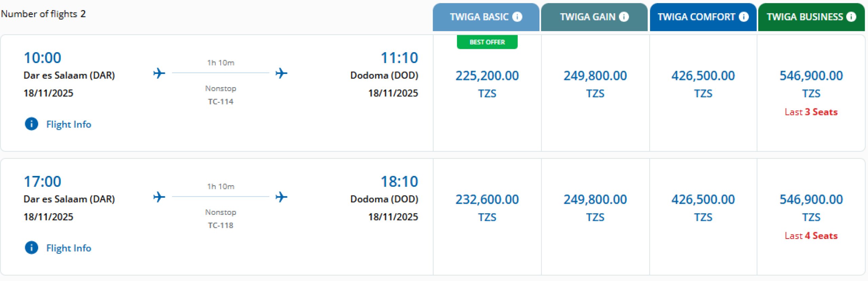Click the green BEST OFFER badge
The image size is (868, 281).
point(487,42)
